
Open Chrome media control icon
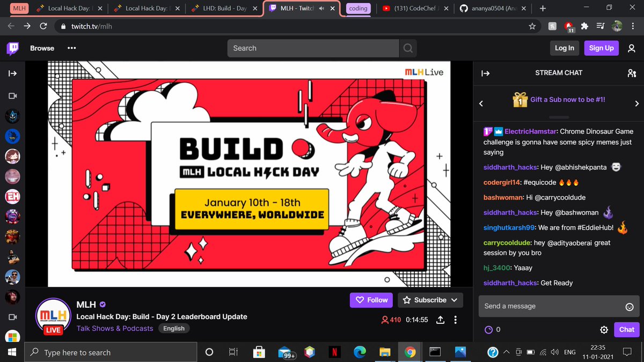tap(601, 26)
